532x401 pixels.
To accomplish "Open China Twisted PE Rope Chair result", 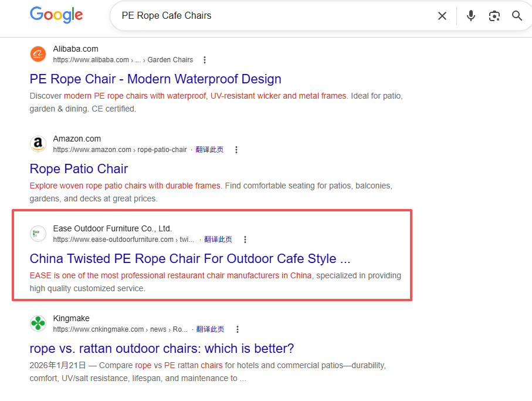I will 190,259.
